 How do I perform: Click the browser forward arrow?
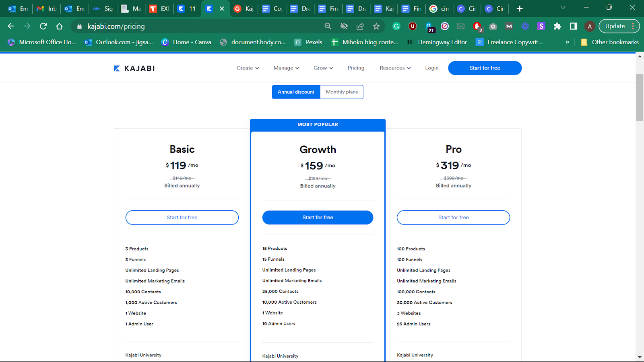[27, 26]
